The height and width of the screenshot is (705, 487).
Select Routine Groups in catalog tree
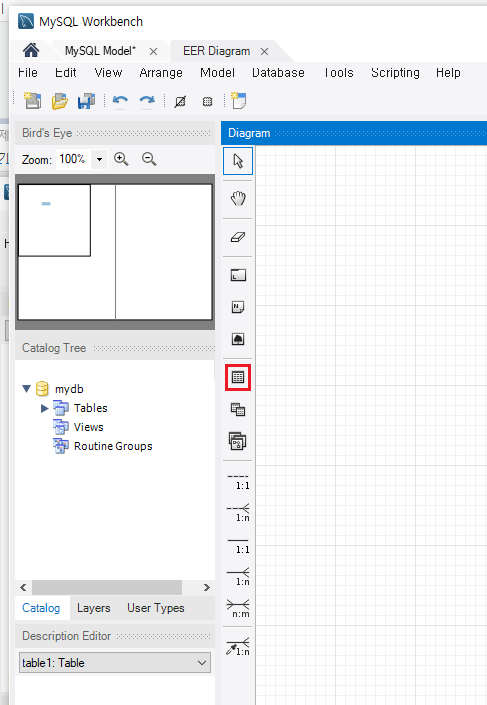[x=113, y=446]
